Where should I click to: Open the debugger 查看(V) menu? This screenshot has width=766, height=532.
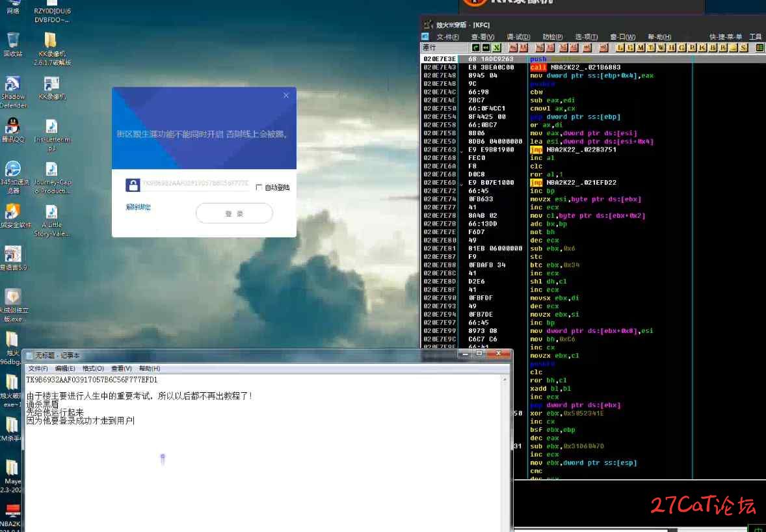[x=482, y=36]
